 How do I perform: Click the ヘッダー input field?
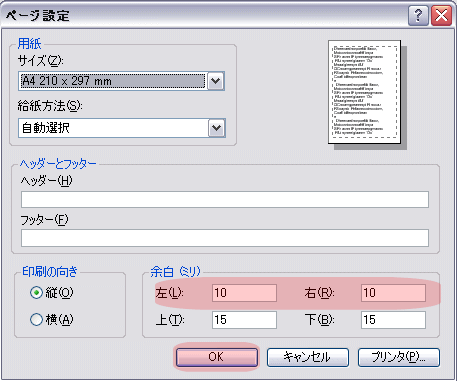[225, 199]
